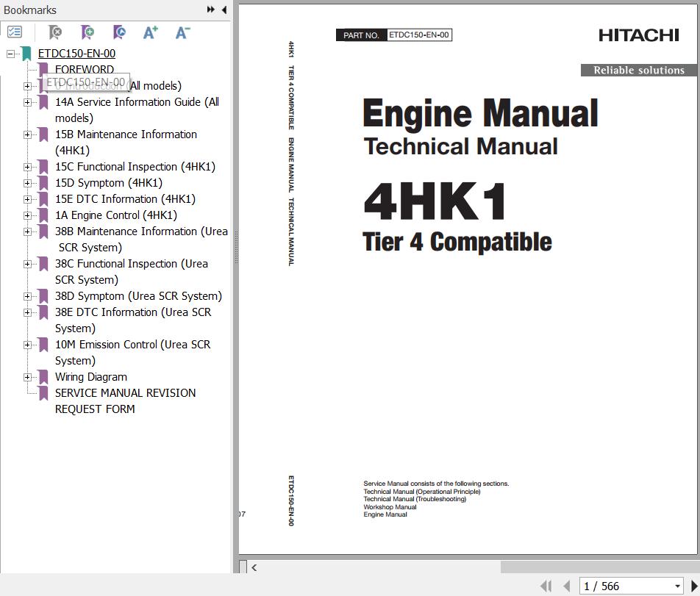Viewport: 700px width, 596px height.
Task: Expand the 15B Maintenance Information (4HK1) bookmark
Action: click(28, 134)
